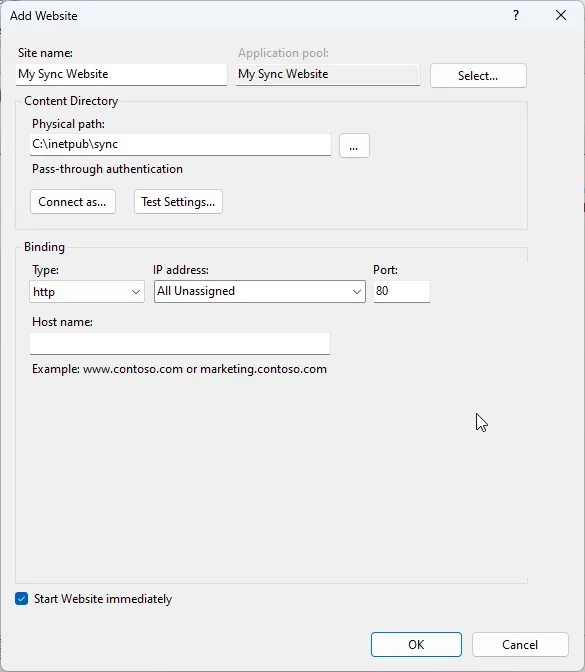Screen dimensions: 585x672
Task: Click the Test Settings... button
Action: coord(178,201)
